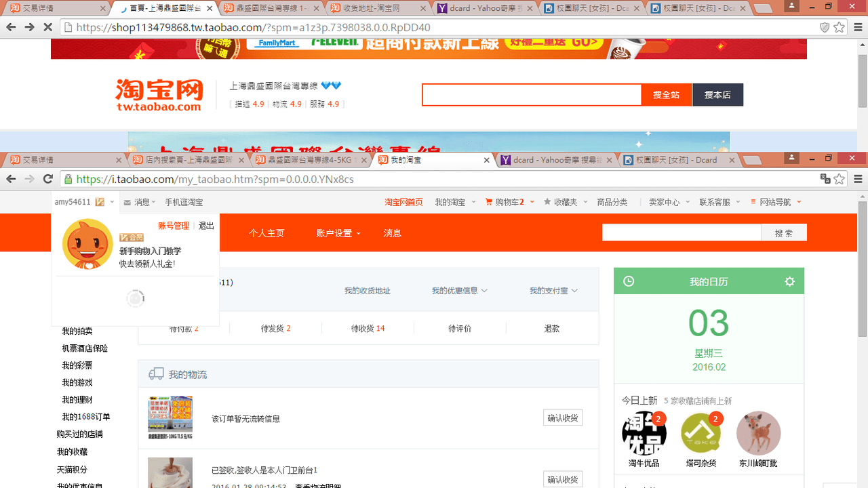
Task: Click 搜全站 search button
Action: (x=667, y=95)
